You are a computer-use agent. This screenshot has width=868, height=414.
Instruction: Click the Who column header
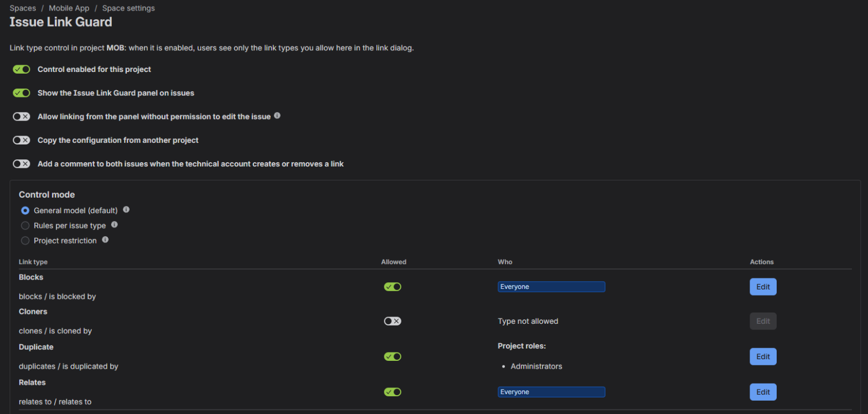click(504, 262)
